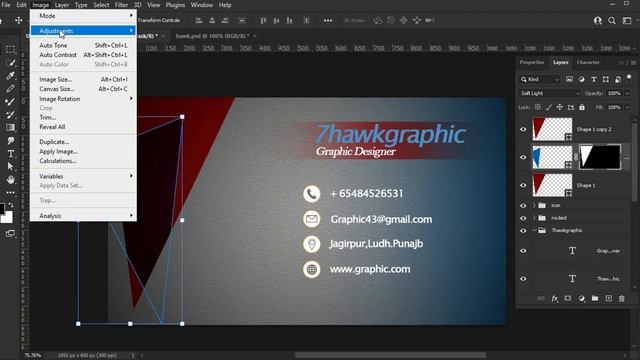The width and height of the screenshot is (640, 360).
Task: Hide the Shape 1 copy 2 layer
Action: pyautogui.click(x=523, y=129)
